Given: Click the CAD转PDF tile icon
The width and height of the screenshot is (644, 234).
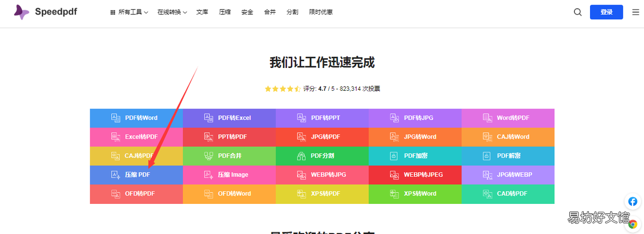Looking at the screenshot, I should (487, 194).
